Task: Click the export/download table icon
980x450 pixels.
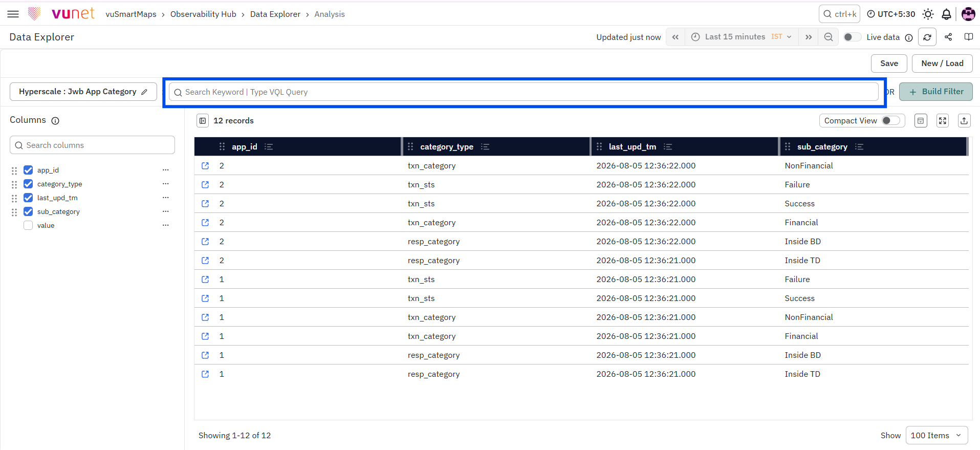Action: 964,121
